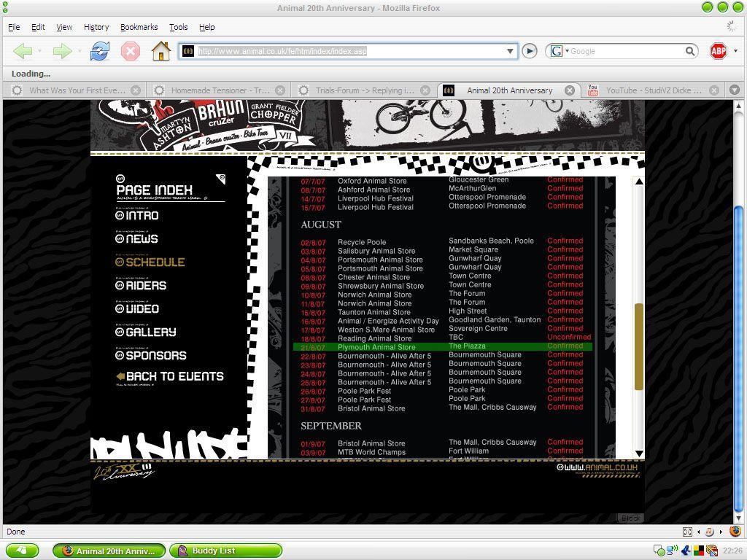Switch to 'What Was Your First Eve...' tab

(75, 90)
